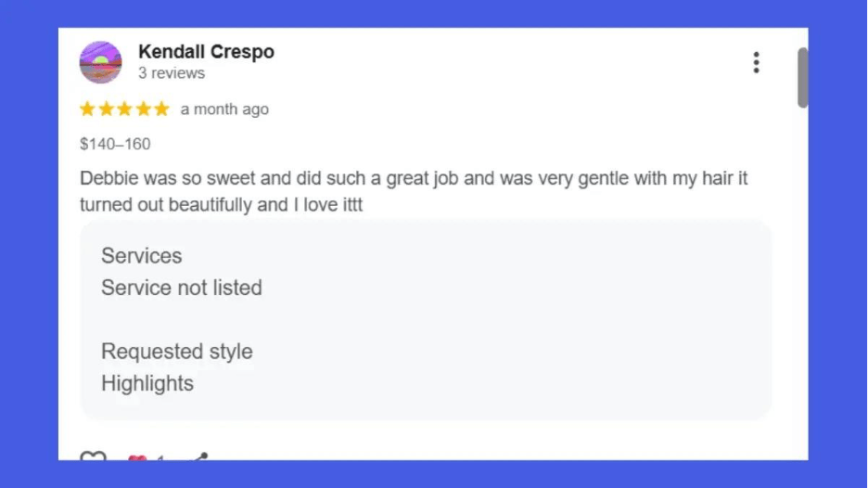Image resolution: width=868 pixels, height=488 pixels.
Task: View the reviewer's "3 reviews" link
Action: coord(172,73)
